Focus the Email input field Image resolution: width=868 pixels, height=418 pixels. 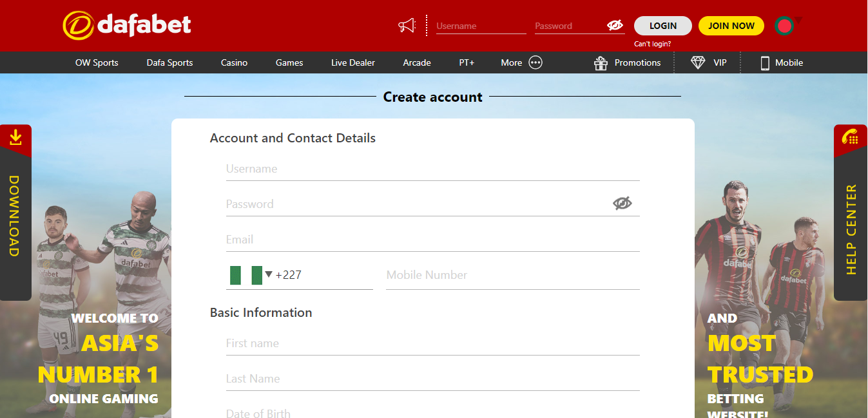point(432,240)
